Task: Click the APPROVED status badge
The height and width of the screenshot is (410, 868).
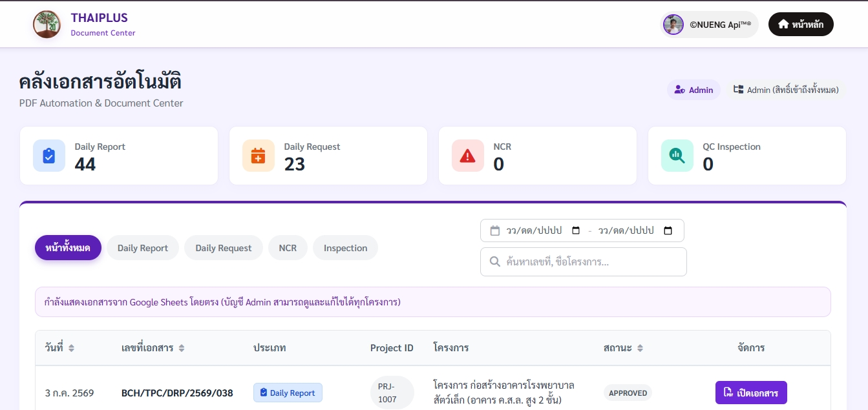Action: coord(628,393)
